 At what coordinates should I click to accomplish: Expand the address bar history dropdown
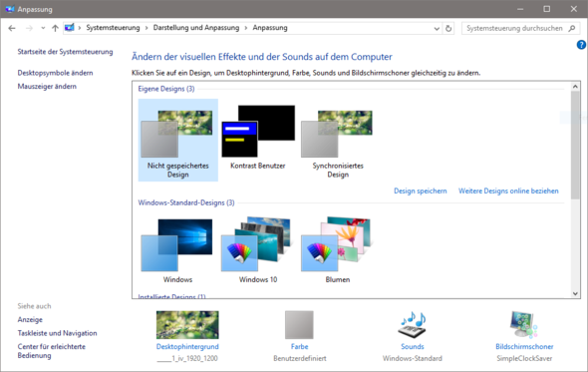click(x=437, y=29)
